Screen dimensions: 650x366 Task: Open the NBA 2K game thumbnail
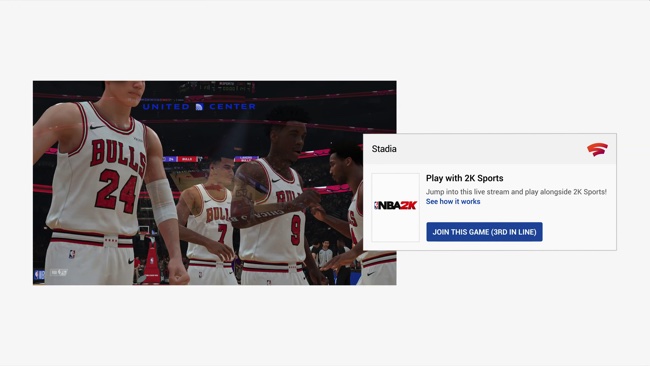pyautogui.click(x=395, y=207)
